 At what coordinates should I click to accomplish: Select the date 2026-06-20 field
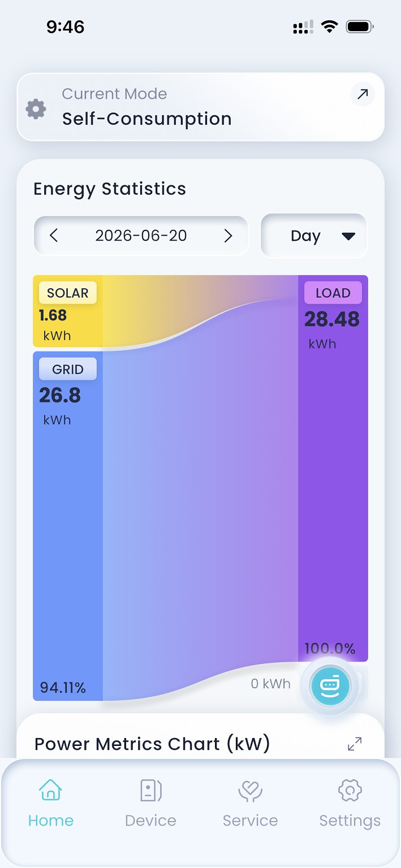141,236
